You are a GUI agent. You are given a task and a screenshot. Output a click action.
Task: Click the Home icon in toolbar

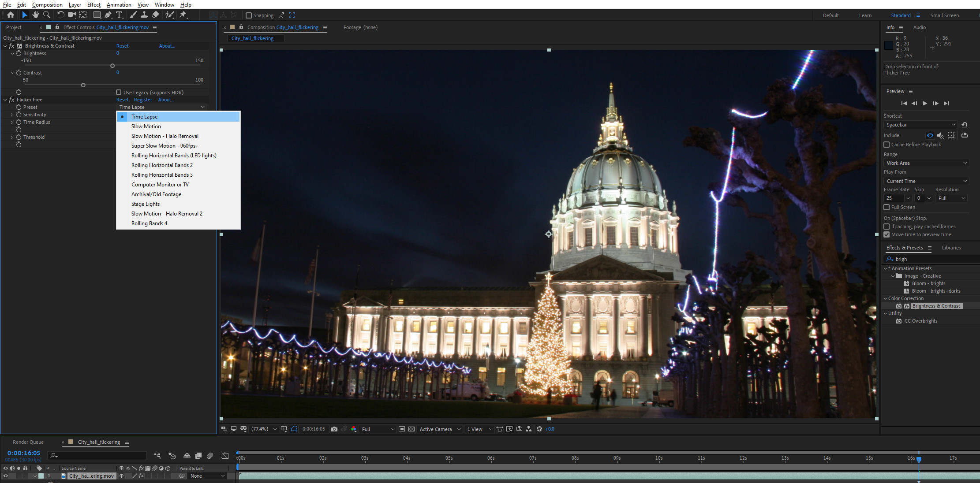(x=11, y=15)
